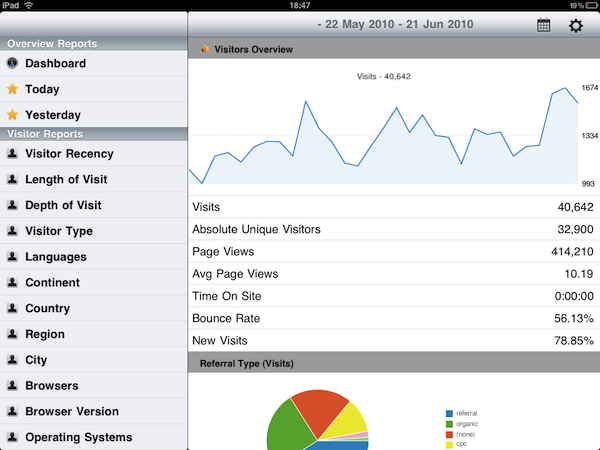Click the person icon beside Languages
Image resolution: width=600 pixels, height=450 pixels.
pyautogui.click(x=12, y=256)
